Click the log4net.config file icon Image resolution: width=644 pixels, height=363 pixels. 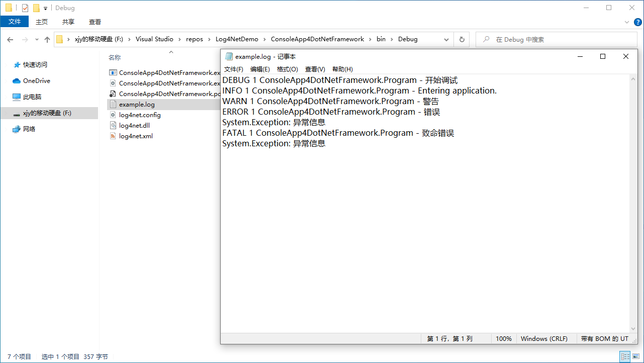[x=113, y=115]
